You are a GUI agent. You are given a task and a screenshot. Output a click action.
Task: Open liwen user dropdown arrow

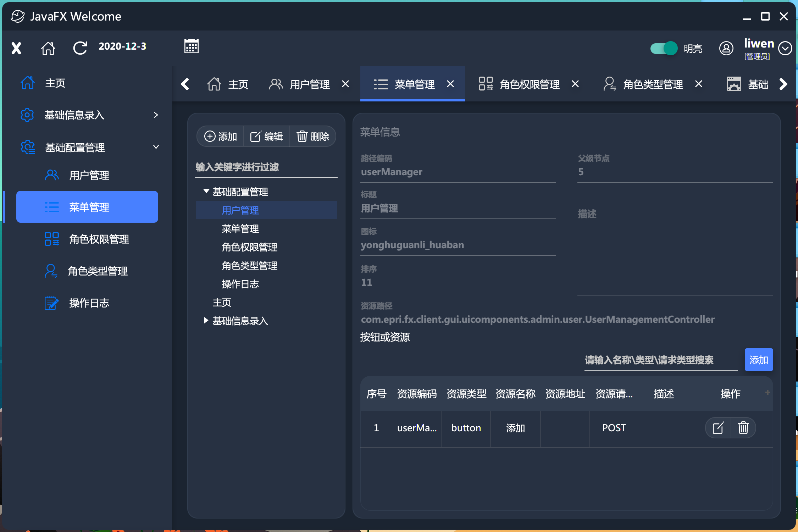click(785, 48)
